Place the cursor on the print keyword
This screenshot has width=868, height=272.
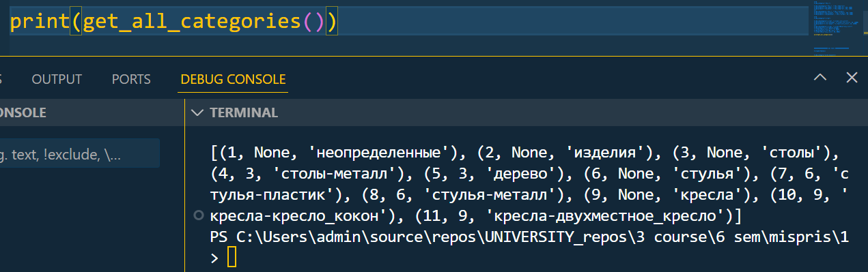(x=40, y=22)
